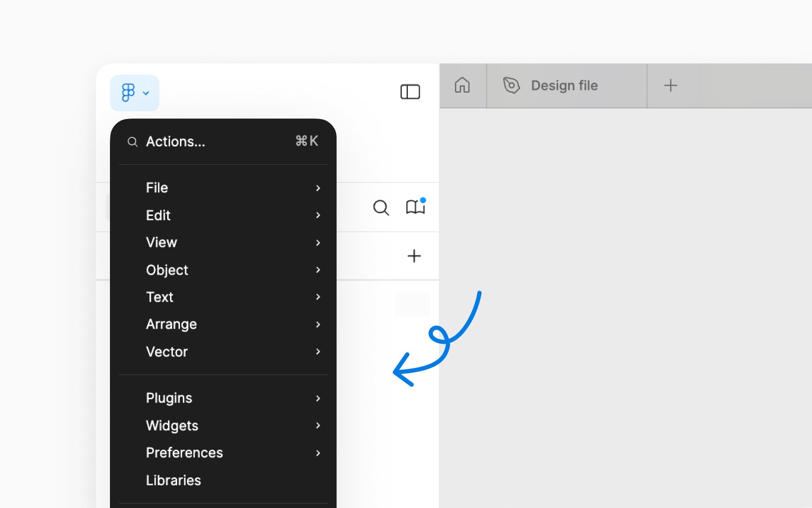
Task: Open the Plugins submenu
Action: tap(223, 398)
